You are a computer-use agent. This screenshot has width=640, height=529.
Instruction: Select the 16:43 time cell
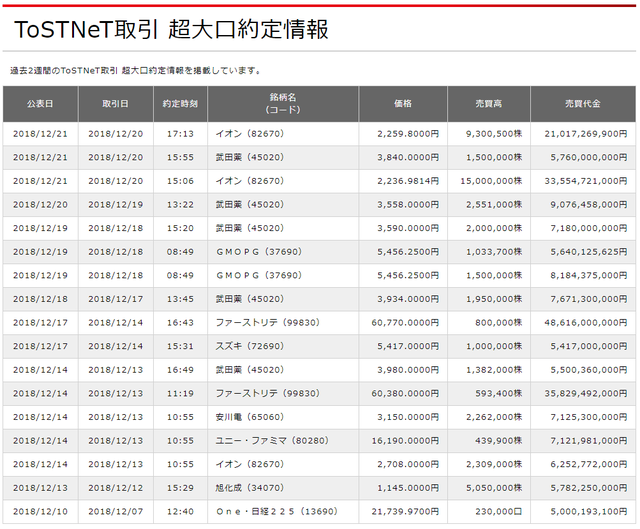click(x=180, y=323)
